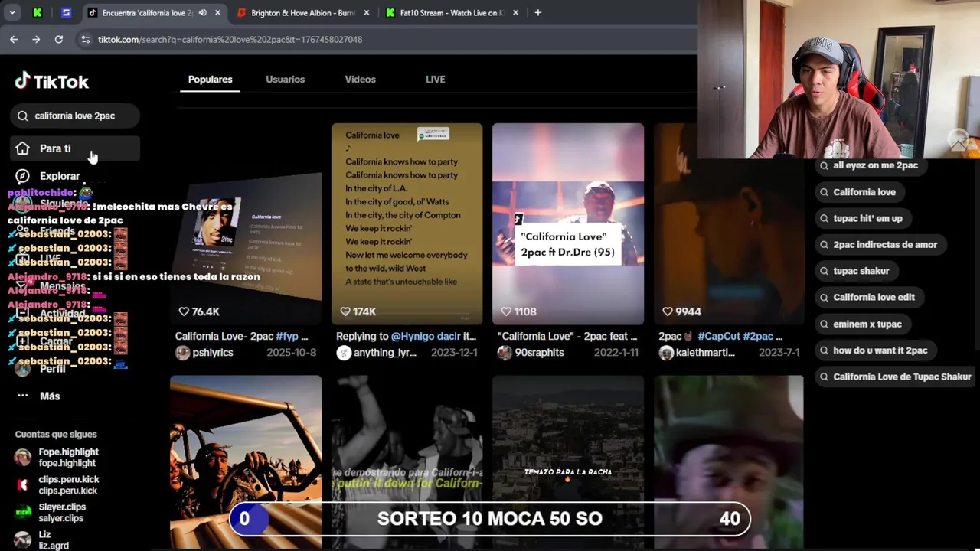980x551 pixels.
Task: Click 90sraphits avatar icon
Action: coord(504,353)
